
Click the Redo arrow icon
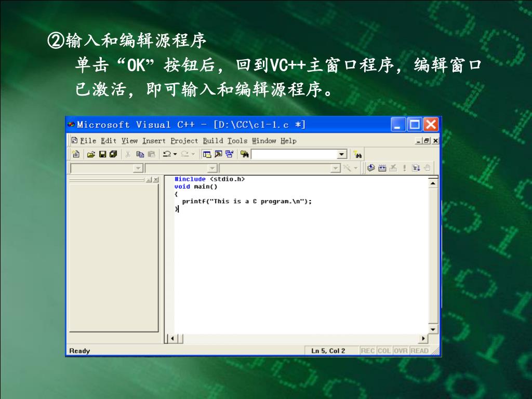point(184,154)
